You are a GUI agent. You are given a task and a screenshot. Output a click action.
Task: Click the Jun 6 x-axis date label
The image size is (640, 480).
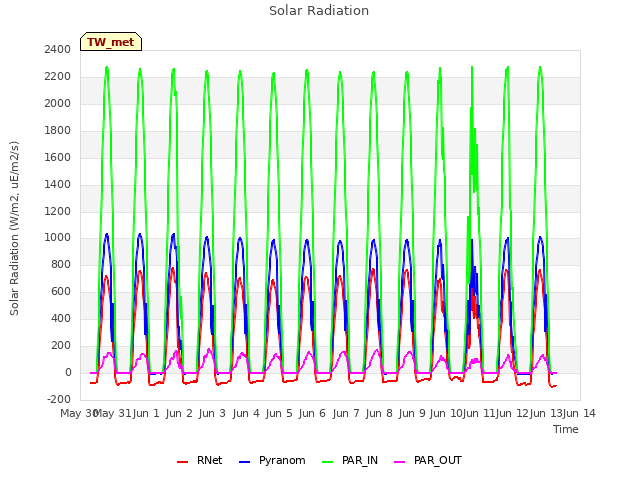(312, 413)
